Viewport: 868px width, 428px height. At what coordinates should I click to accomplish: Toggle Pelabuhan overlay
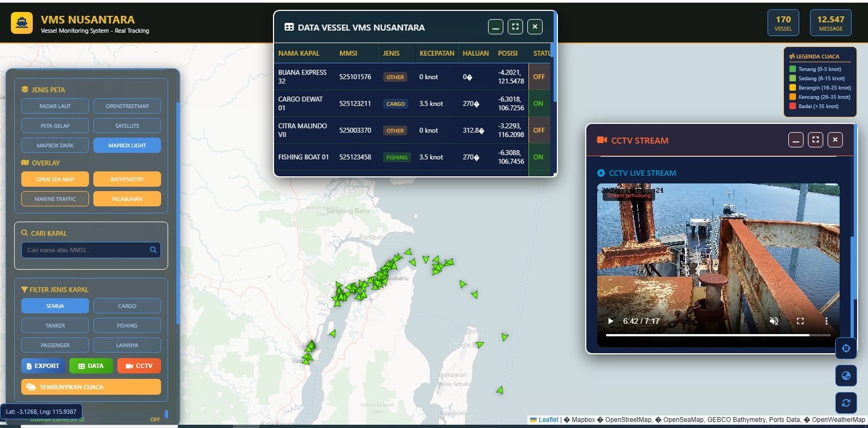tap(127, 199)
